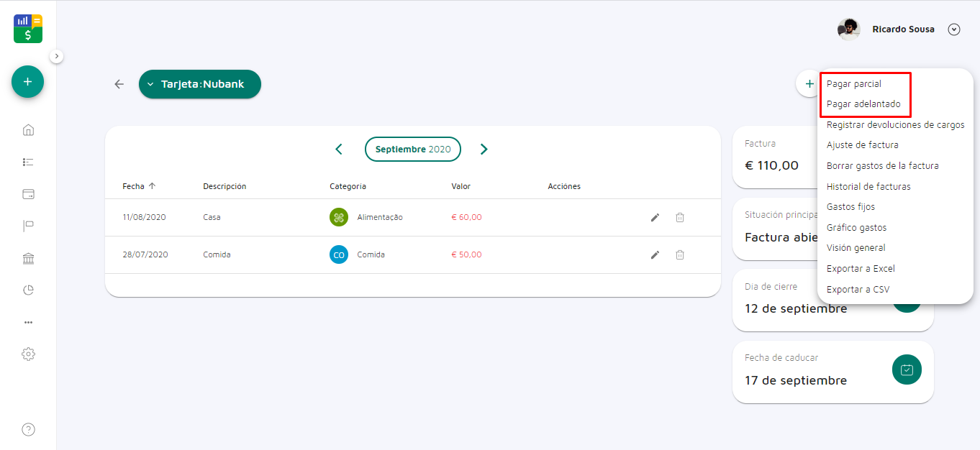980x450 pixels.
Task: Open the reports pie chart icon
Action: (28, 290)
